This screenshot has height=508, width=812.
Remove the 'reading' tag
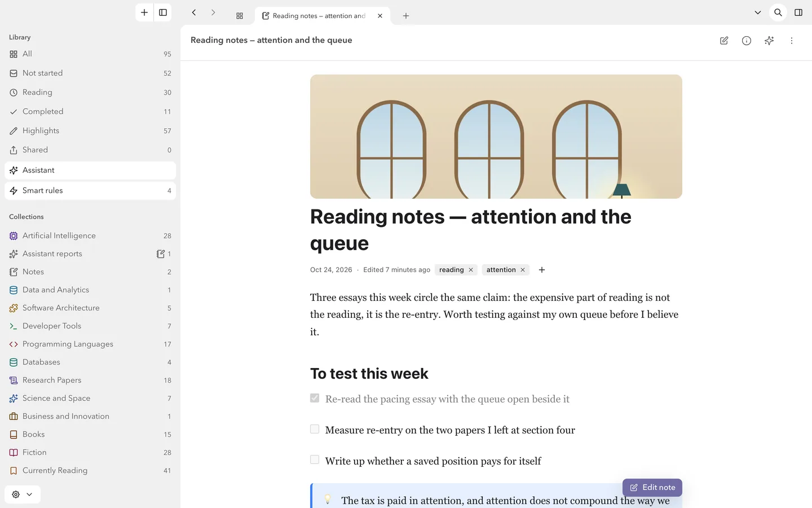tap(471, 270)
